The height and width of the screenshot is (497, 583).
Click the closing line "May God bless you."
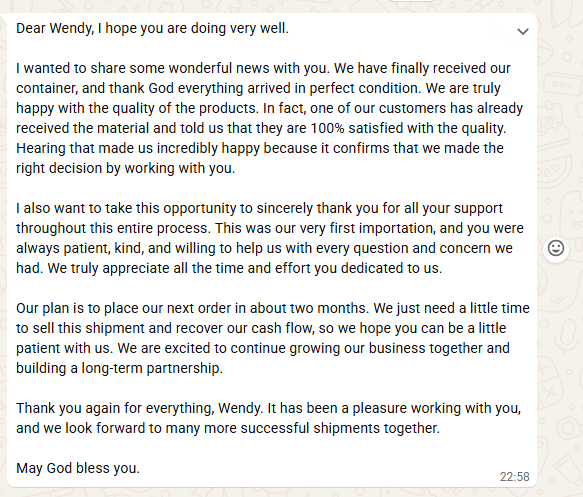(78, 468)
